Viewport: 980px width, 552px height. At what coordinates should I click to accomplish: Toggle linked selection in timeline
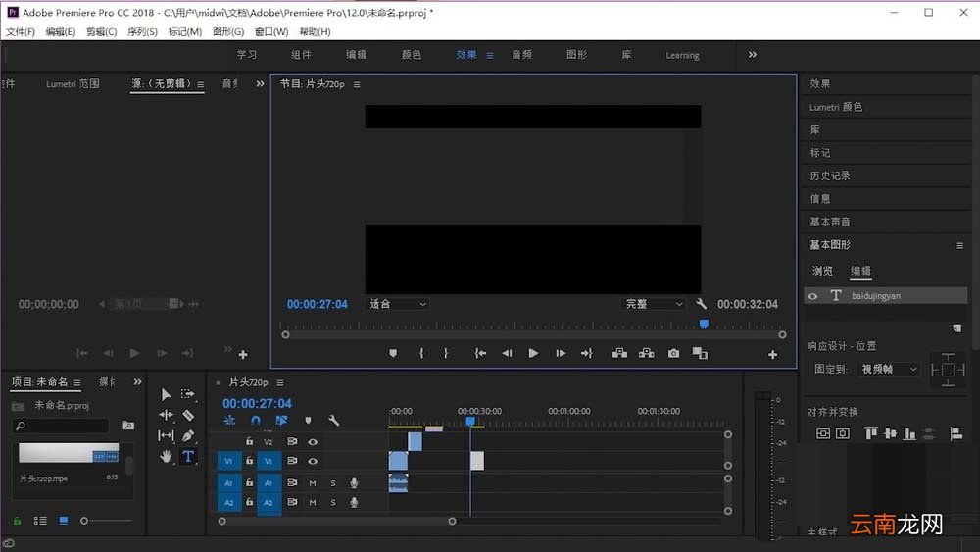(x=281, y=420)
